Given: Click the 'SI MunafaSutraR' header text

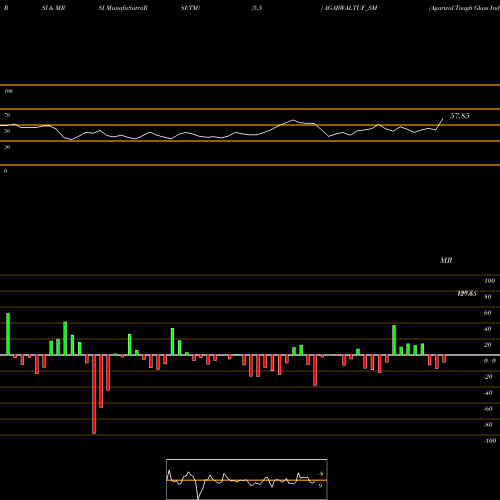Looking at the screenshot, I should coord(123,8).
